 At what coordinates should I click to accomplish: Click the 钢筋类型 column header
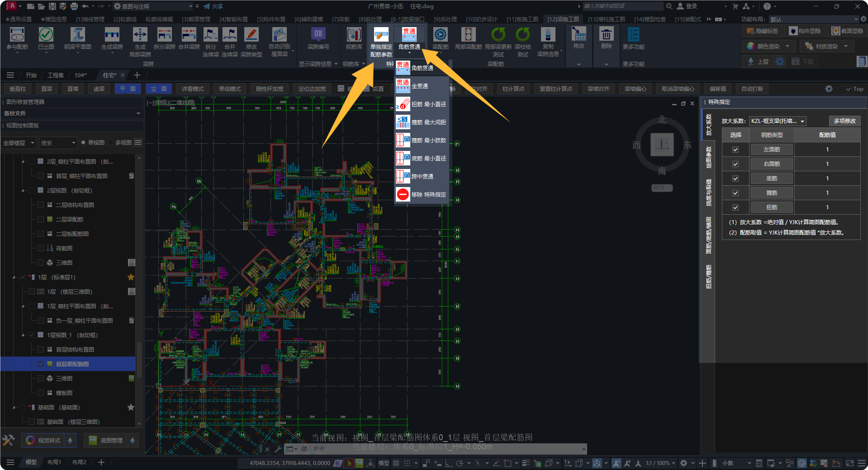point(772,135)
